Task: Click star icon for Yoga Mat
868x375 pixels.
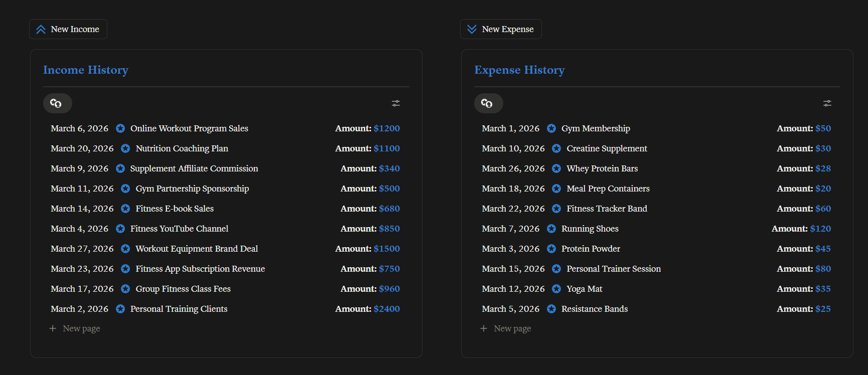Action: 556,289
